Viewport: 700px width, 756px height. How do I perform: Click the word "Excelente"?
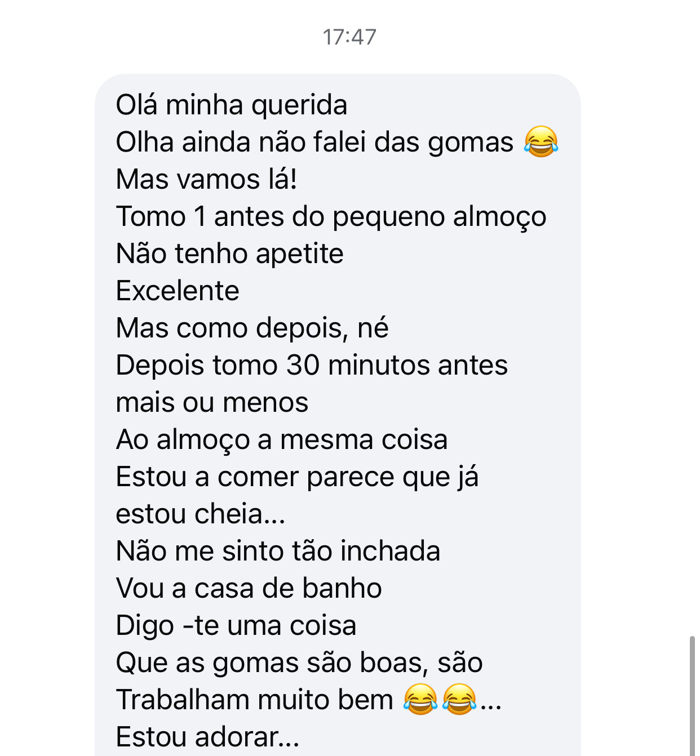point(178,291)
